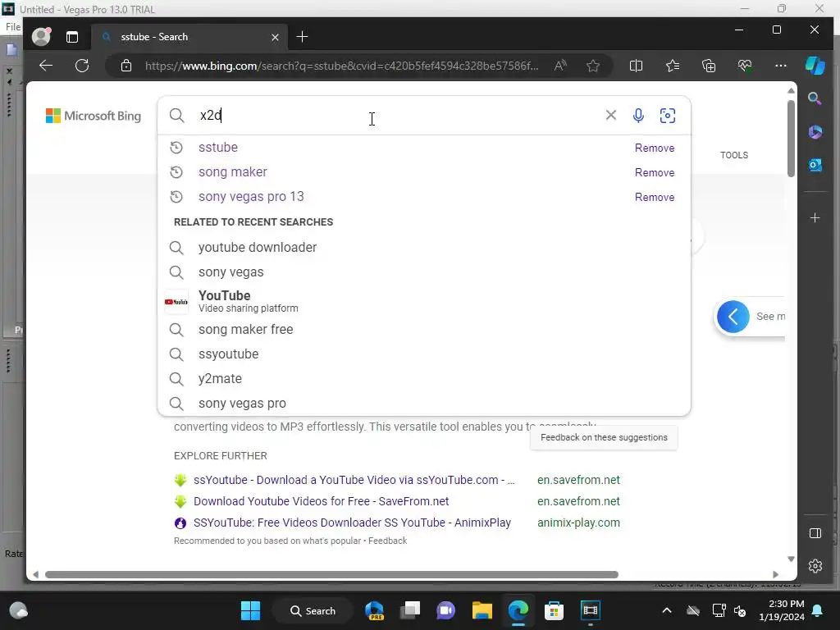Click magnifier icon in Bing search box
The width and height of the screenshot is (840, 630).
click(x=177, y=115)
